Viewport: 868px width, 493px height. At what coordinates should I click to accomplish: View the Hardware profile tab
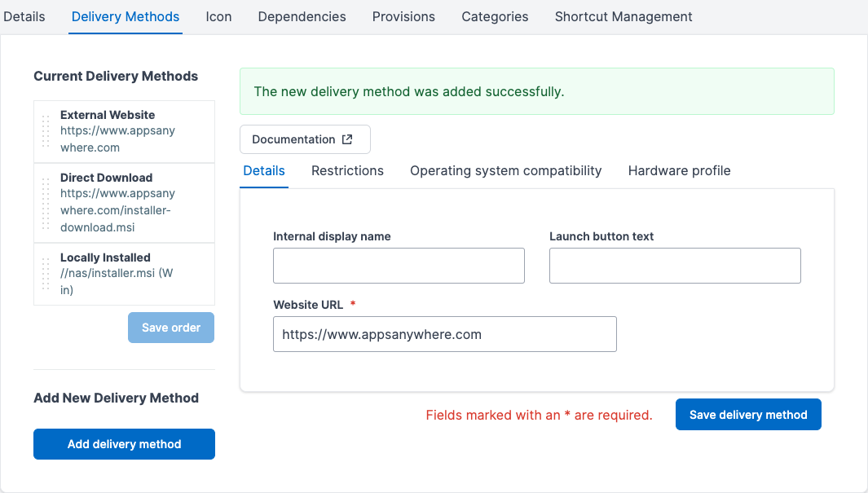tap(679, 170)
